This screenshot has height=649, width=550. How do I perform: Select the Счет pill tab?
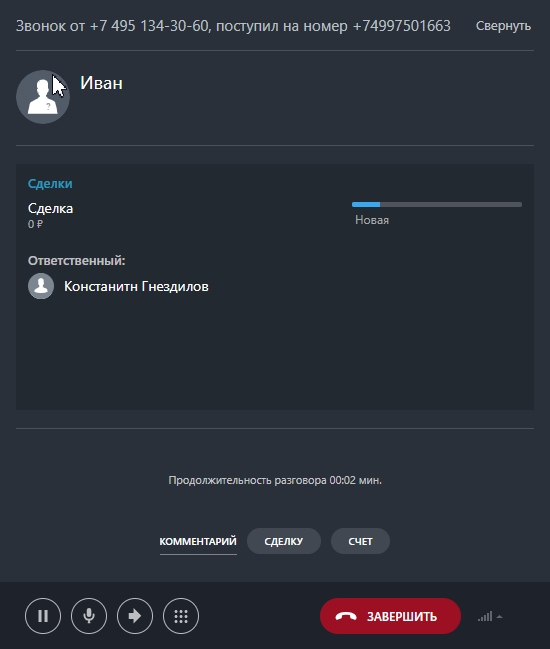pos(360,541)
